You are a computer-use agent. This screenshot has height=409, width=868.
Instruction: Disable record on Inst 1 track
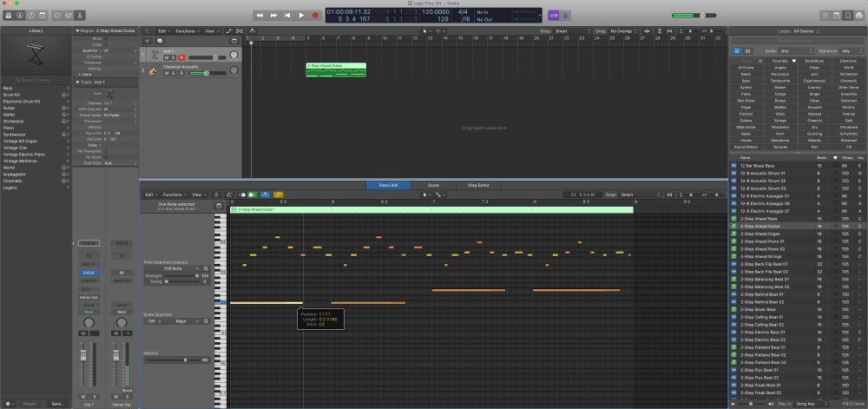point(182,57)
